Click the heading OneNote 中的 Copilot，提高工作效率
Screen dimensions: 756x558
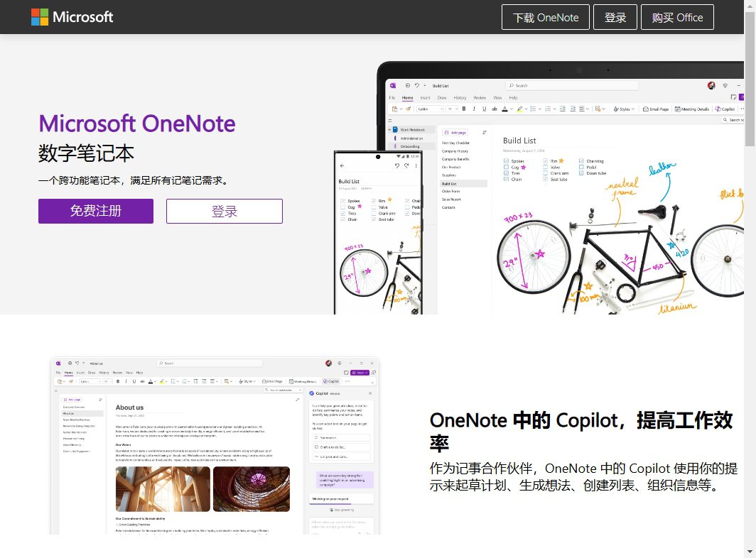tap(581, 431)
